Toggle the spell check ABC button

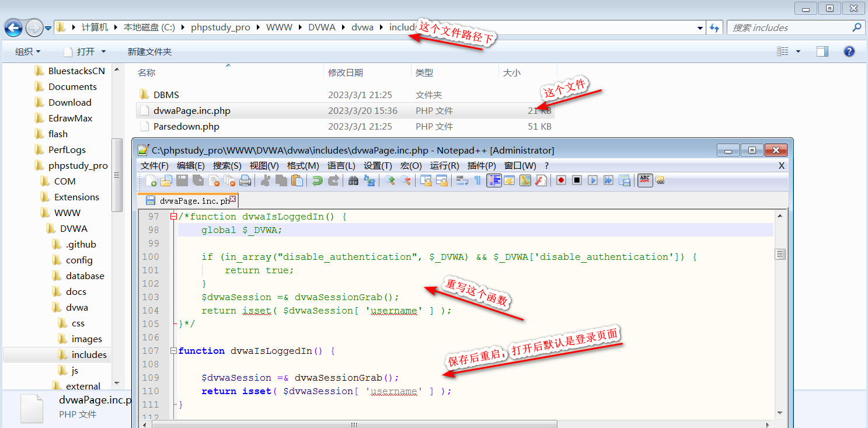click(644, 180)
